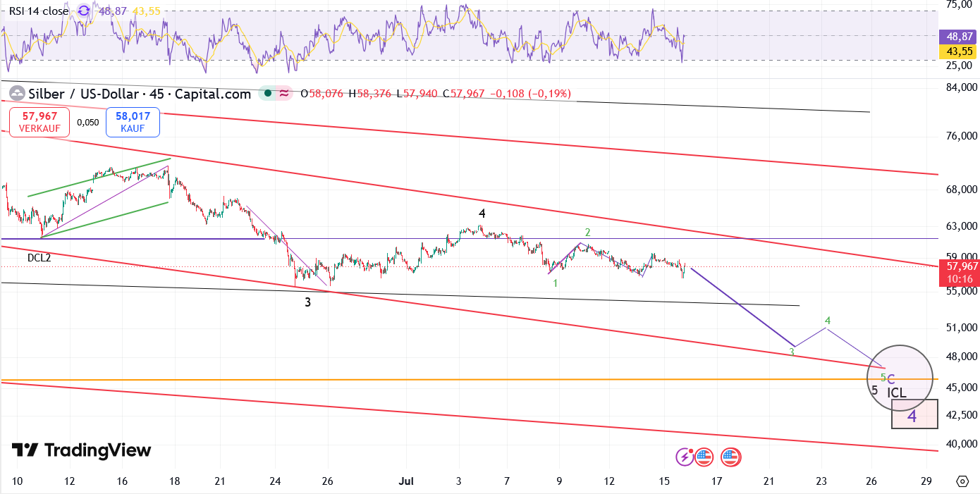This screenshot has height=494, width=980.
Task: Select the green wave label 2
Action: pyautogui.click(x=587, y=232)
